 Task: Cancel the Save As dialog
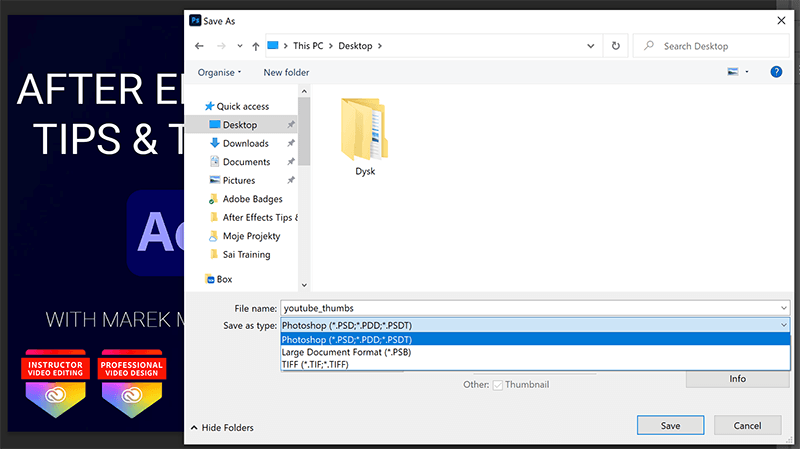coord(747,426)
